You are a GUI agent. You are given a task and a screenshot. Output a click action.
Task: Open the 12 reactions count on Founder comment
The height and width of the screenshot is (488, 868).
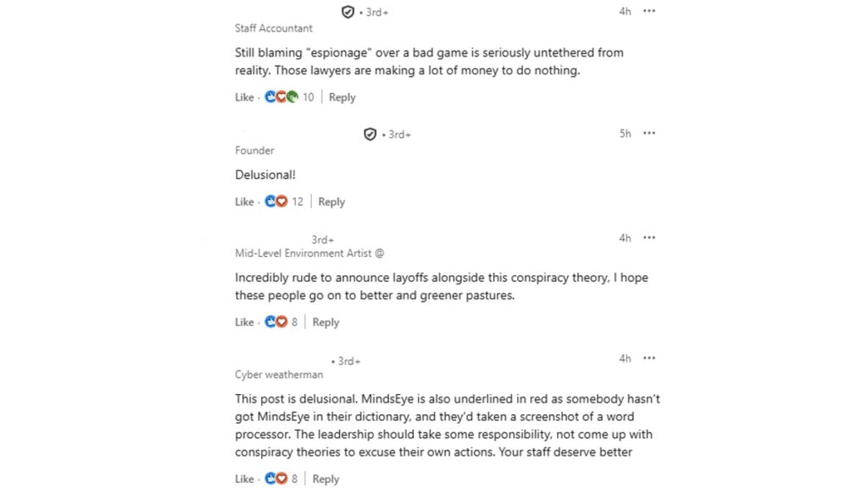pyautogui.click(x=298, y=202)
